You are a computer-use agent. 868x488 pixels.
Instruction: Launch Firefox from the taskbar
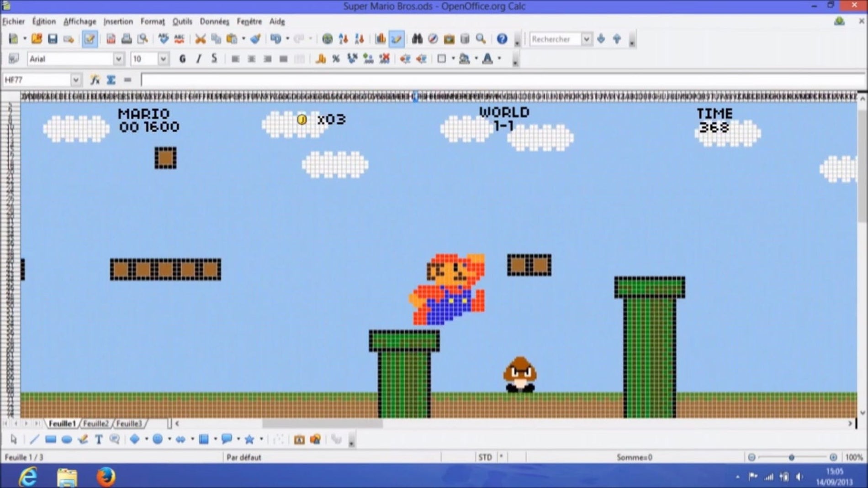(106, 477)
